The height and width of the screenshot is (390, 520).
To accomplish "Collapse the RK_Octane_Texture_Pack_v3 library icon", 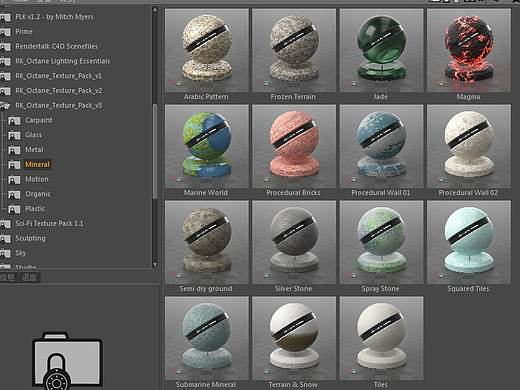I will click(x=5, y=106).
